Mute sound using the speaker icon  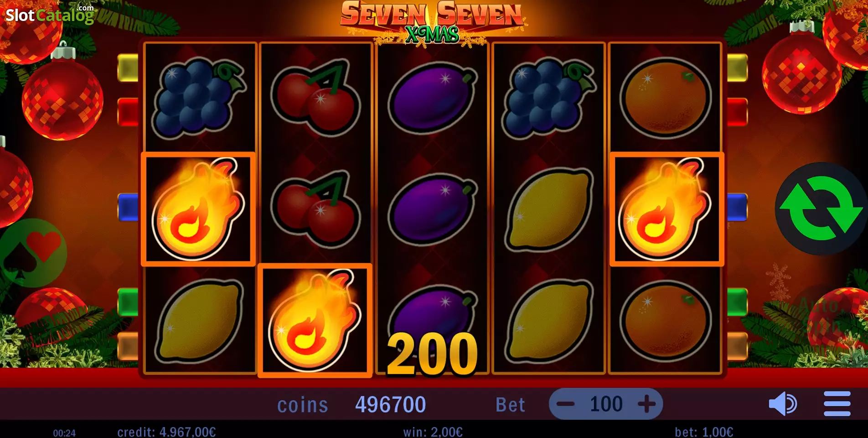(782, 404)
